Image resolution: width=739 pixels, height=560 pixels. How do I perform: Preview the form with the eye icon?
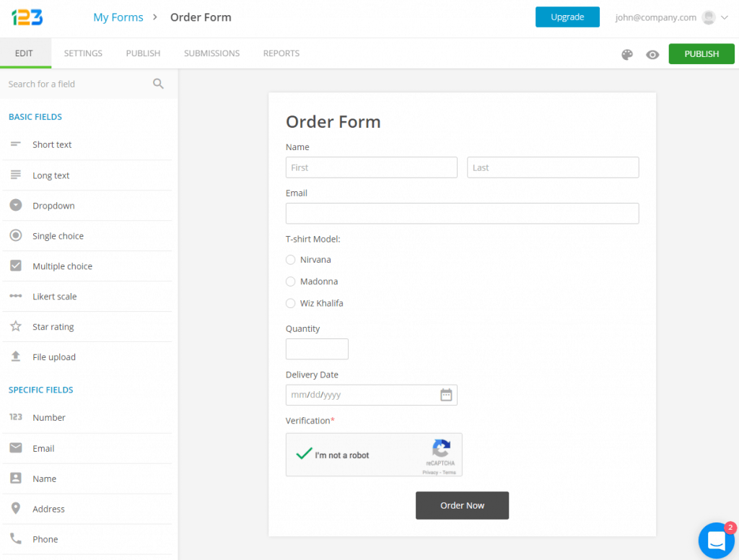(652, 55)
